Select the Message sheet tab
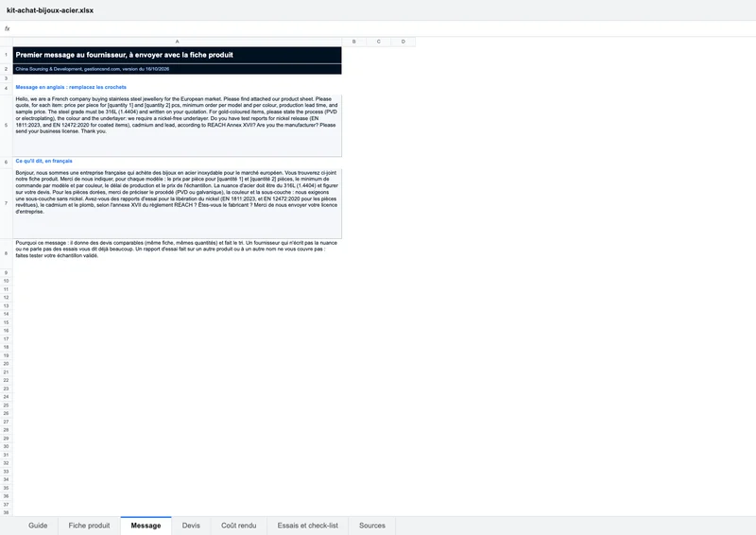The width and height of the screenshot is (756, 535). tap(146, 526)
